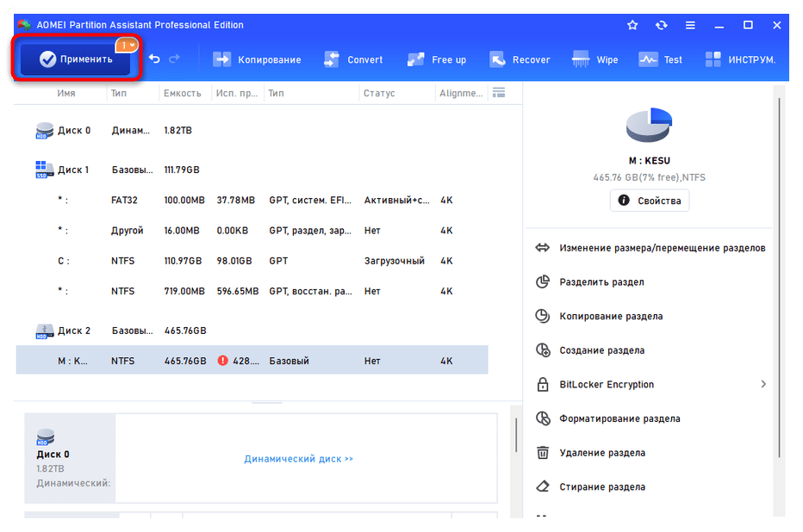Launch the Recover tool icon
Image resolution: width=803 pixels, height=532 pixels.
point(497,59)
